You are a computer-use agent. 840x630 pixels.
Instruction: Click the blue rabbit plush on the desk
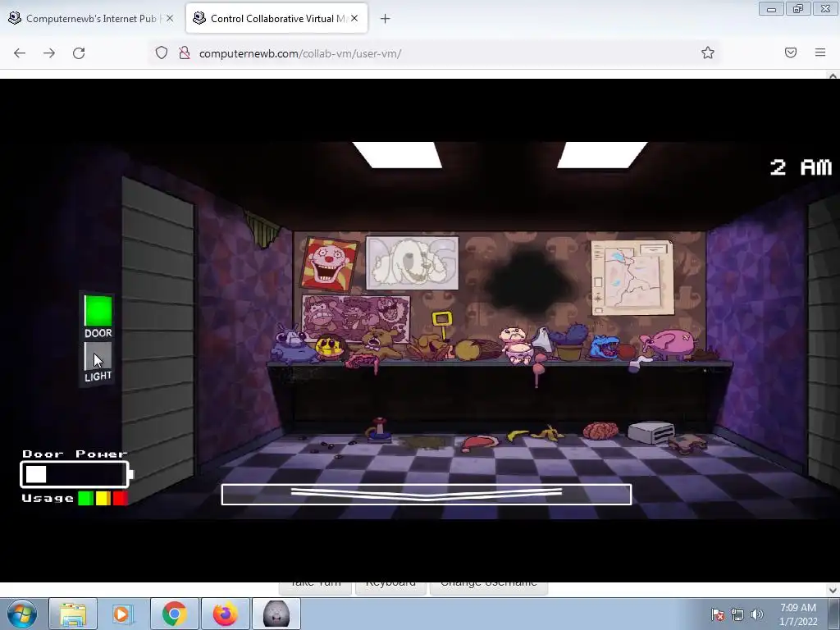[x=293, y=345]
